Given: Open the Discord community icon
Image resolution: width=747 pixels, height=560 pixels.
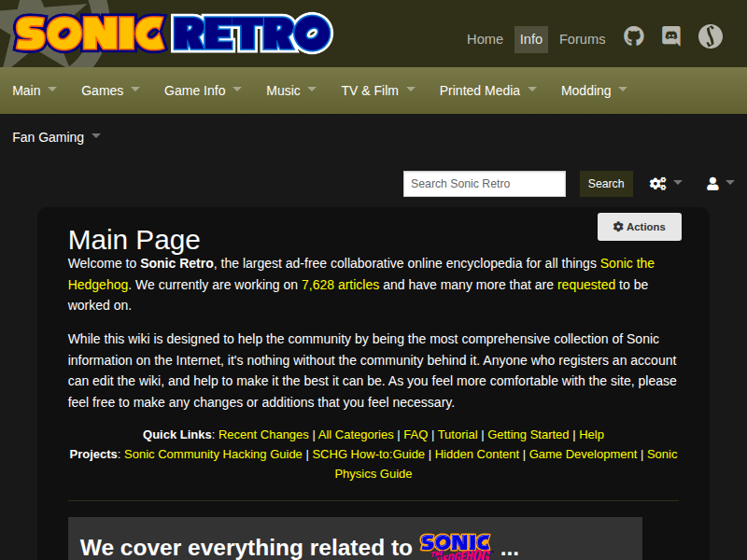Looking at the screenshot, I should point(671,37).
